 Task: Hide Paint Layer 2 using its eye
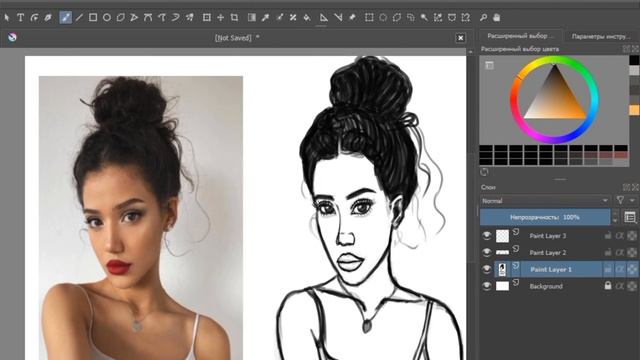click(487, 253)
